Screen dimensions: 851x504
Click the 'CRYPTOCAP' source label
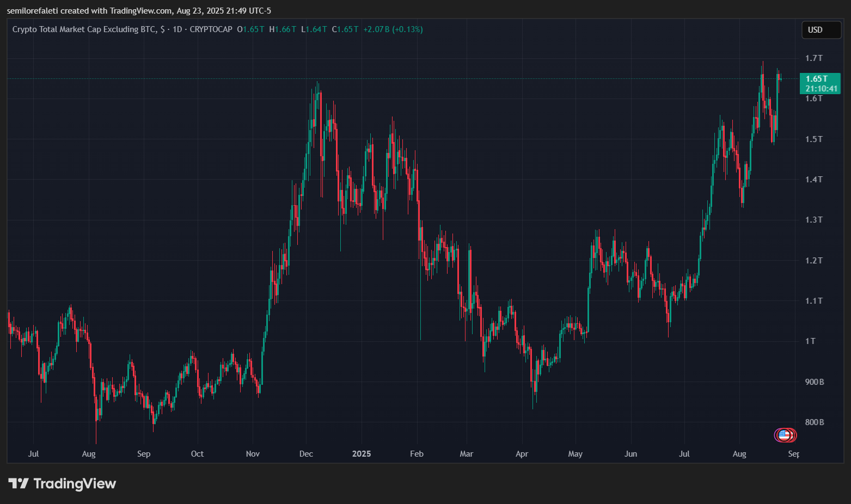coord(211,29)
